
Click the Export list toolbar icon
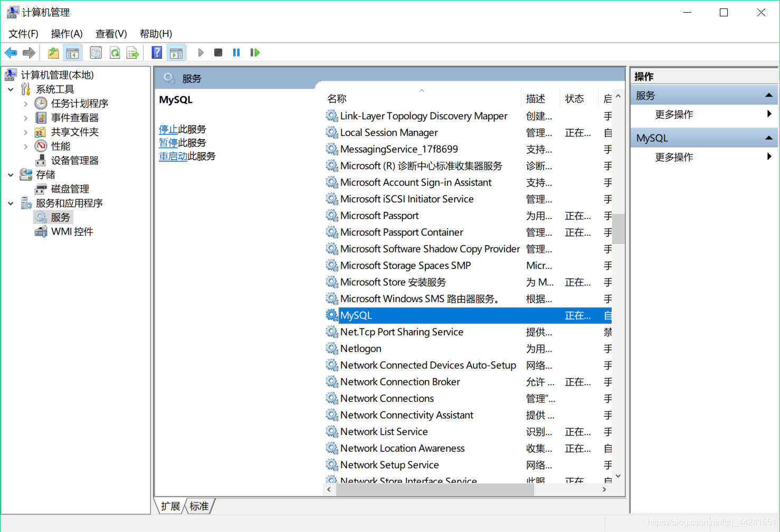coord(132,53)
